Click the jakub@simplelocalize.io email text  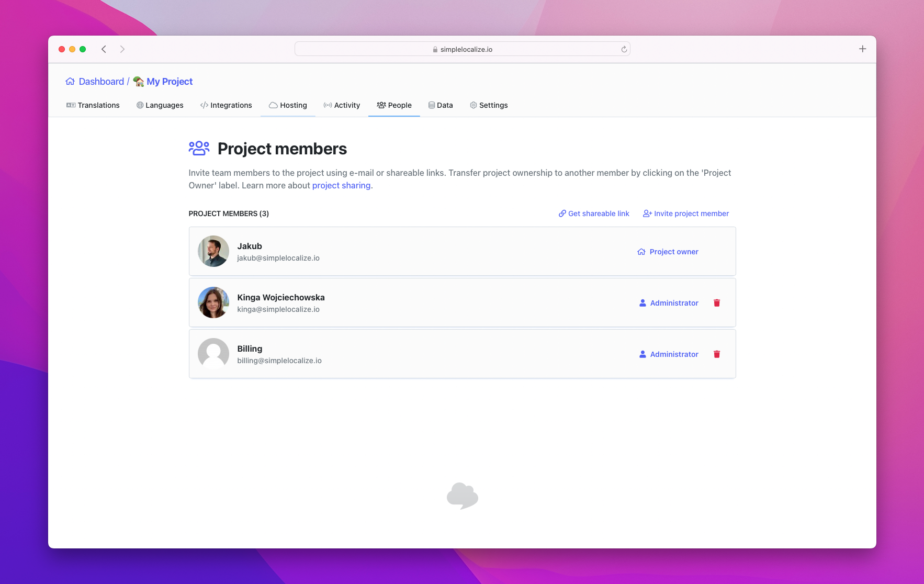[278, 258]
